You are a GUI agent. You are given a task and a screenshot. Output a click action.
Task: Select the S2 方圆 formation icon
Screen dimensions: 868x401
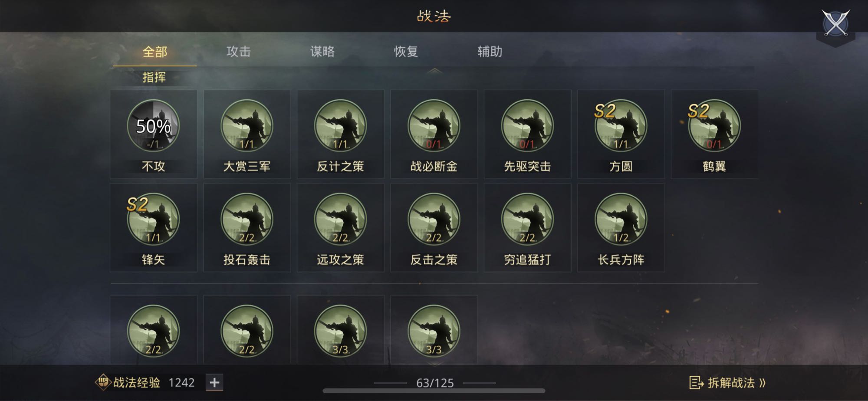point(621,126)
